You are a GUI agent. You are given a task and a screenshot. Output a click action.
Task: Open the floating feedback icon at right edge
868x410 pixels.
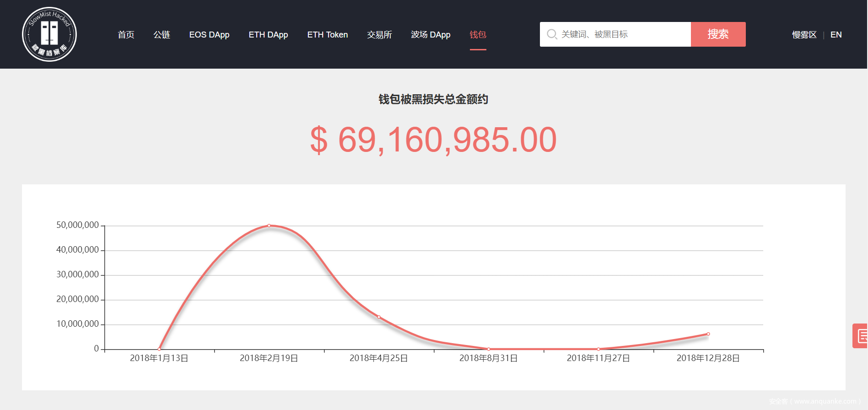(x=861, y=336)
